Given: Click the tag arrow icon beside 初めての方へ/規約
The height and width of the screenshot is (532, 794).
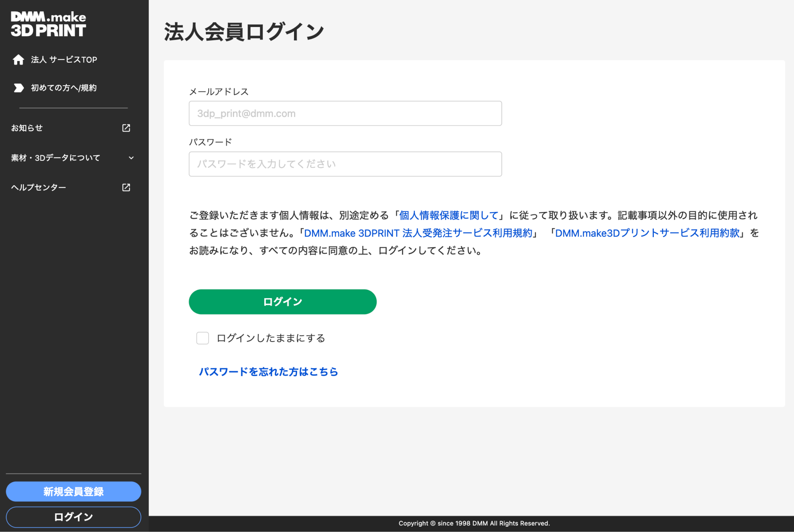Looking at the screenshot, I should [18, 88].
